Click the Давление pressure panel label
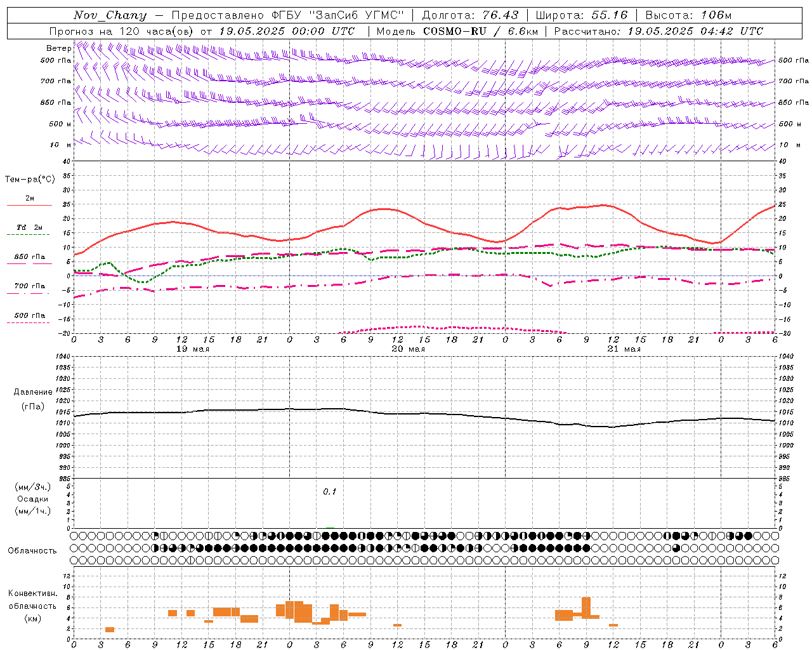812x650 pixels. (33, 392)
